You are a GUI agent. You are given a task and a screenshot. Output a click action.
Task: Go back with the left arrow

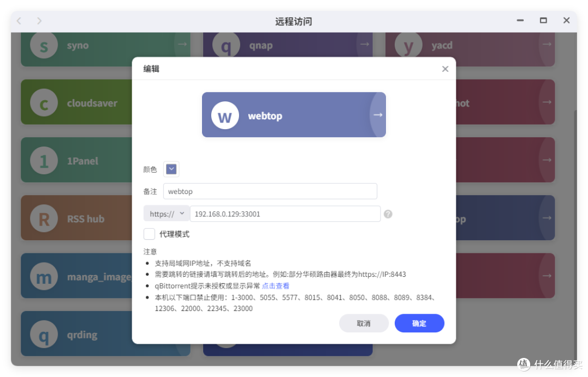[x=19, y=21]
